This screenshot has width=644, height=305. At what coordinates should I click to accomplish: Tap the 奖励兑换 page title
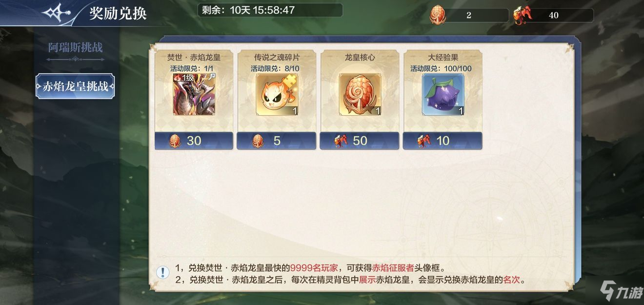tap(118, 13)
